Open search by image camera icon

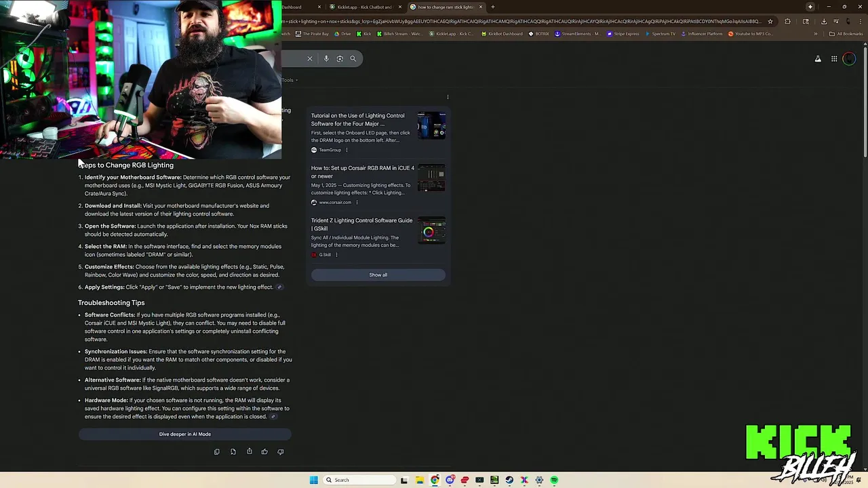click(x=340, y=58)
